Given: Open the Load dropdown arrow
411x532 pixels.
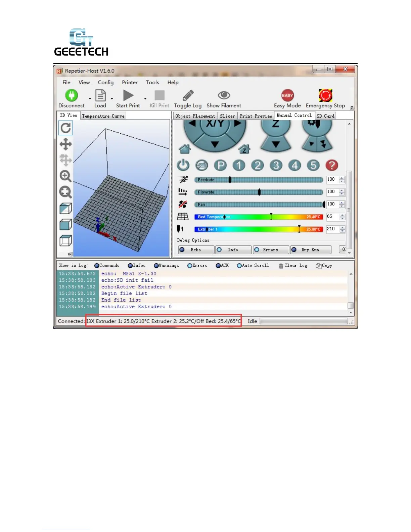Looking at the screenshot, I should tap(112, 99).
